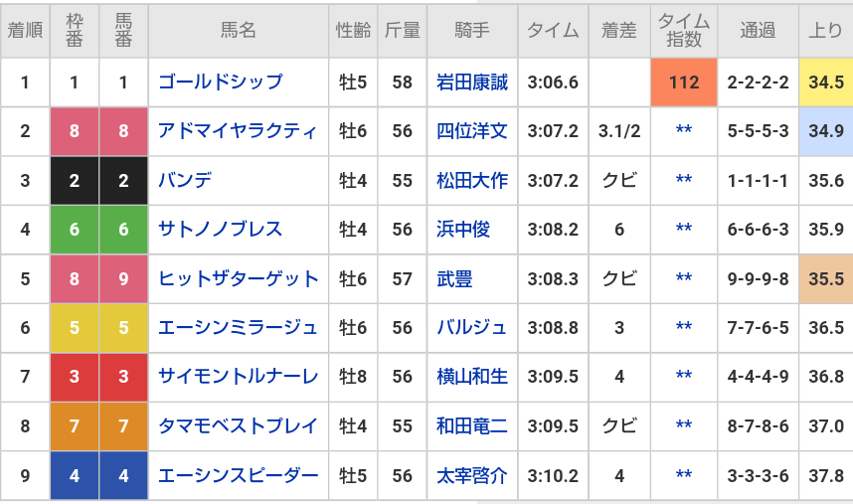
Task: Click time index 112 cell
Action: 684,82
